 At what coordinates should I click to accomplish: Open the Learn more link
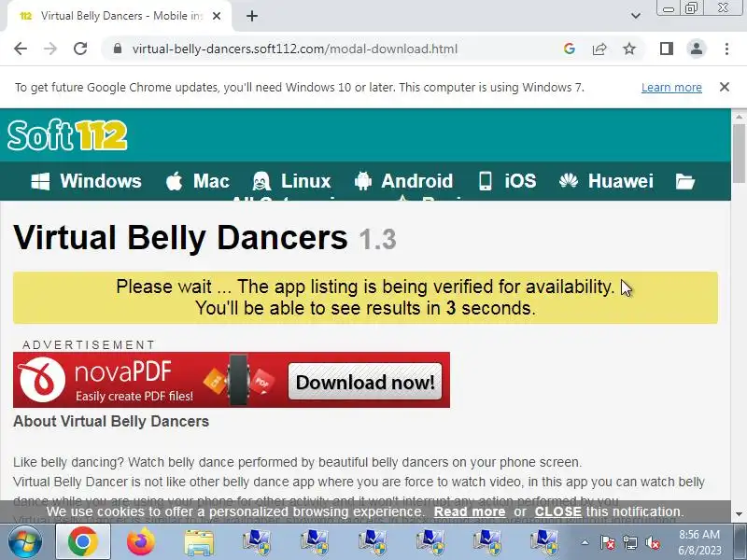pyautogui.click(x=671, y=87)
